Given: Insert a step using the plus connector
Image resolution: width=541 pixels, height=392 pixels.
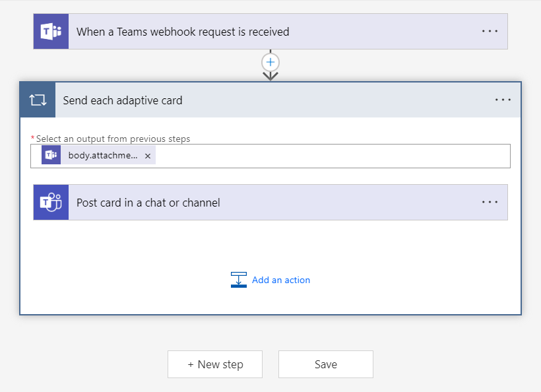Looking at the screenshot, I should (x=270, y=62).
